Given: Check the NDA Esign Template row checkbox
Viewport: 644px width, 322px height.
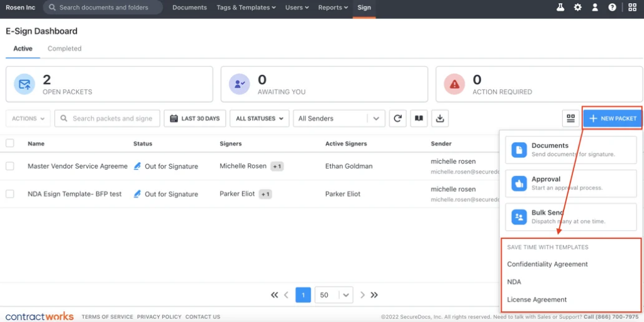Looking at the screenshot, I should tap(10, 194).
